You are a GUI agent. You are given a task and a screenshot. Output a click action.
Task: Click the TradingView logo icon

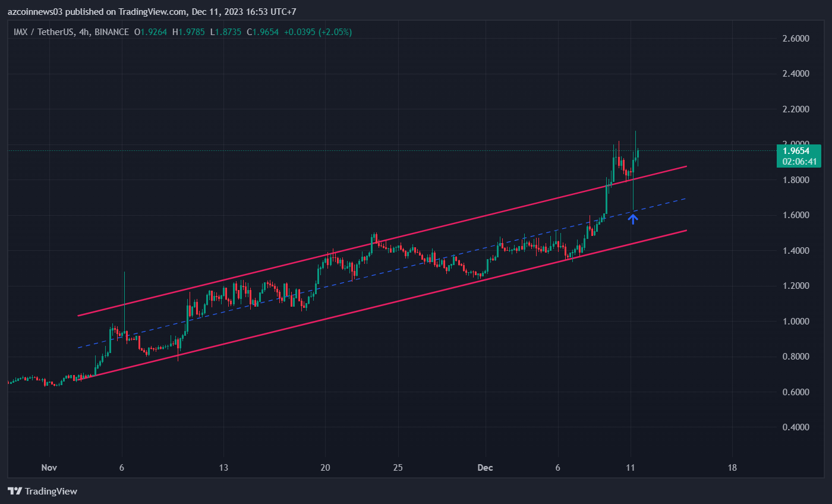15,491
